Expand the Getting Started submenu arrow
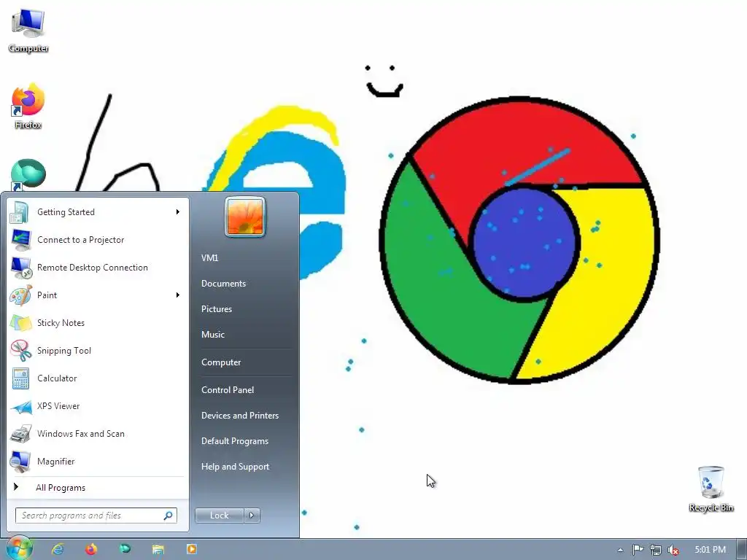 tap(178, 212)
